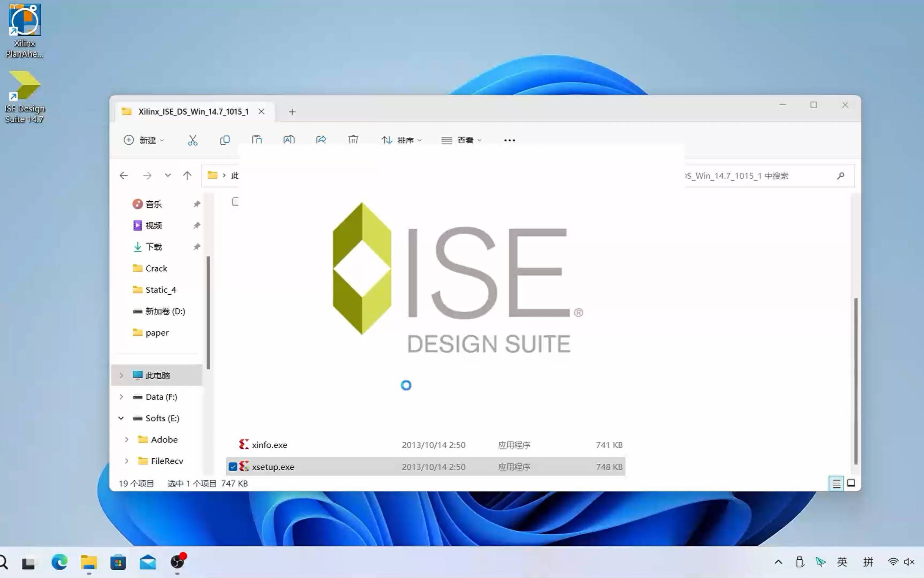
Task: Toggle the select-all checkbox in file list header
Action: (235, 202)
